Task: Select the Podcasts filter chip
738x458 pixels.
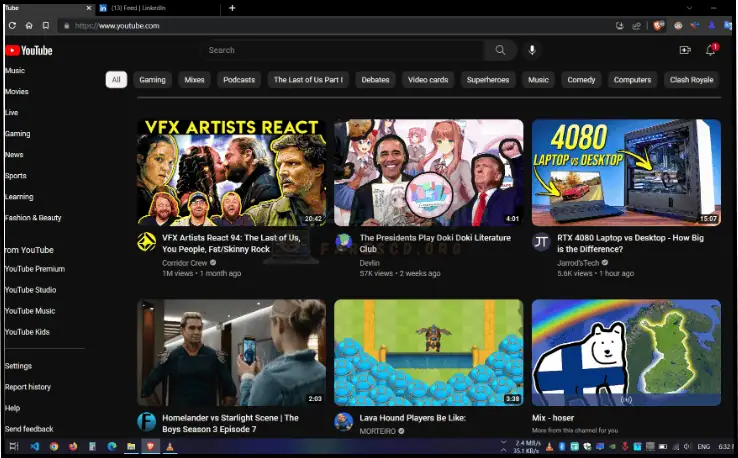Action: pyautogui.click(x=239, y=80)
